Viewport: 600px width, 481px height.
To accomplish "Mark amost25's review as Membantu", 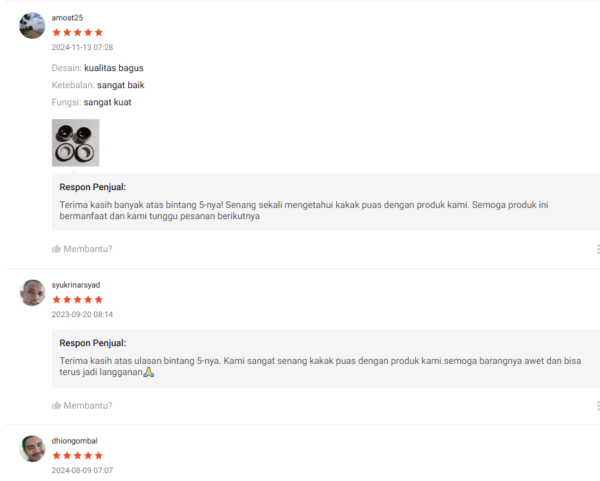I will click(x=88, y=249).
